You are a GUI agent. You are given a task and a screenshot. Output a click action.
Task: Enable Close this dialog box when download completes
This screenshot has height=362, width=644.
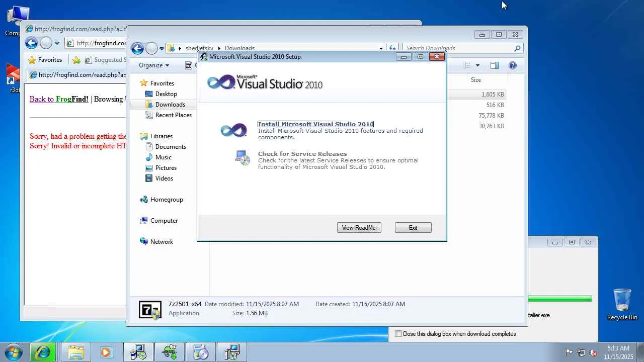pos(398,334)
